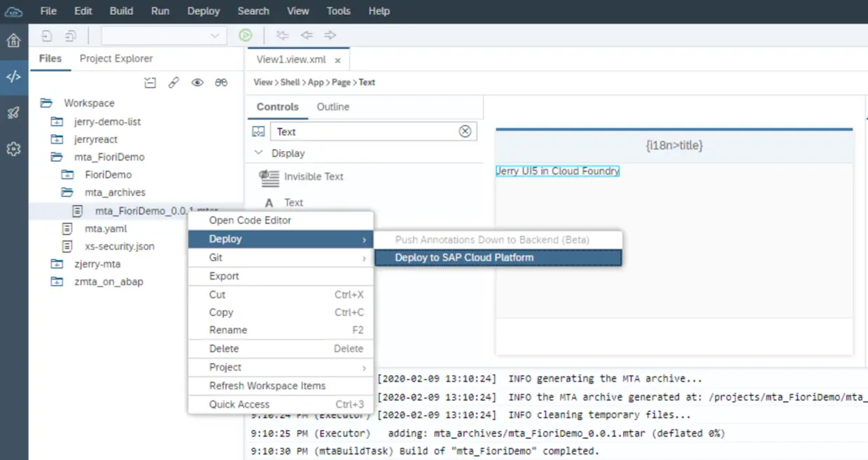Switch to the Files tab
This screenshot has width=868, height=460.
(x=50, y=59)
